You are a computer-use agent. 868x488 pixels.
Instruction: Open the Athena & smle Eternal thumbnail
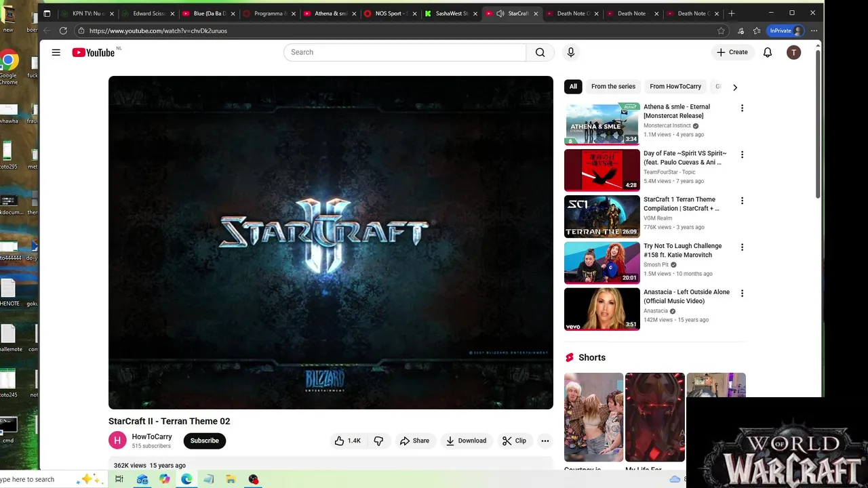[x=602, y=123]
